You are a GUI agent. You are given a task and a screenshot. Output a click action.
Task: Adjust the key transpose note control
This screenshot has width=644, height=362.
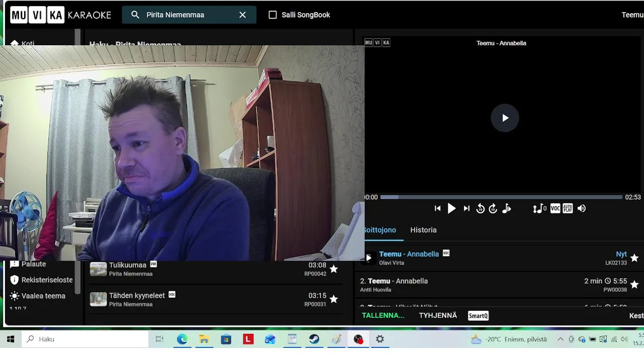pyautogui.click(x=539, y=209)
